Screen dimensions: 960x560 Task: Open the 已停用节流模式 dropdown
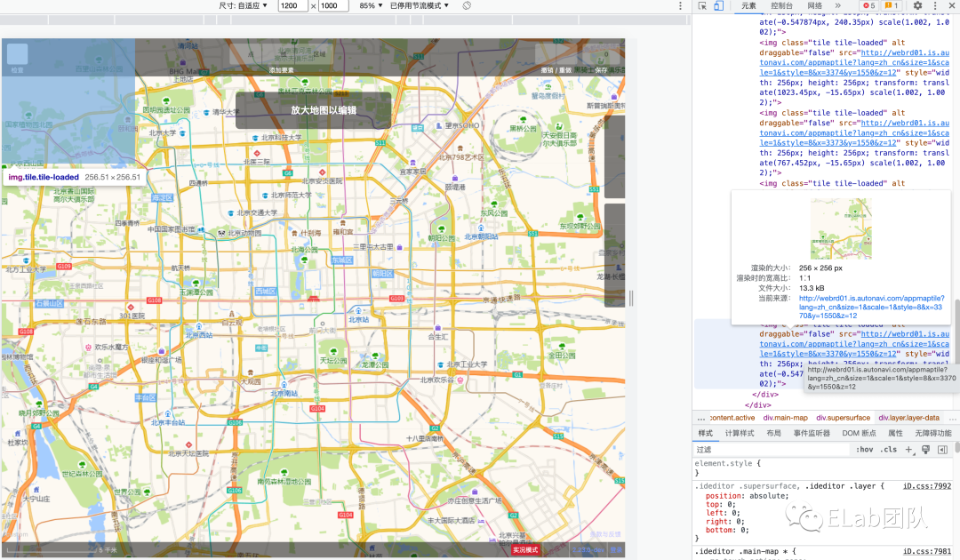coord(420,5)
